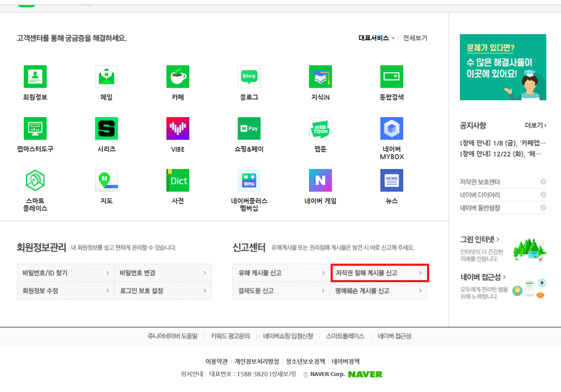The height and width of the screenshot is (392, 561).
Task: Click the 네이버 다이어리 sidebar link
Action: pos(480,195)
